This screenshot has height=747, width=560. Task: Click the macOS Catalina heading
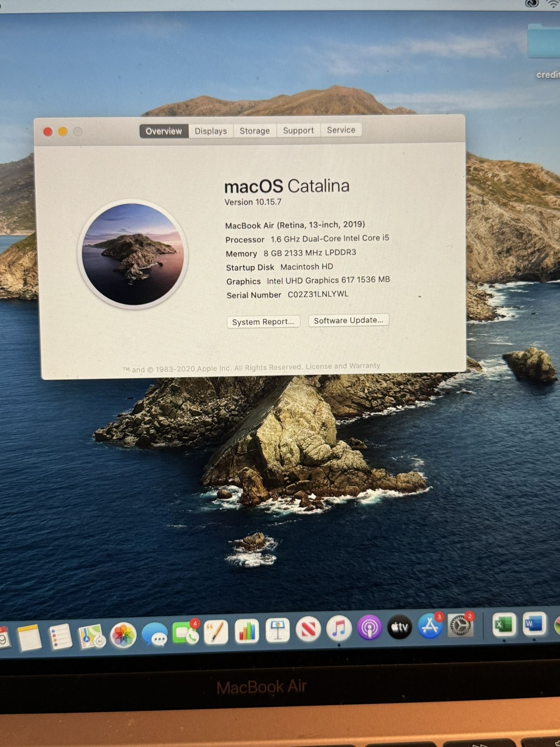tap(287, 186)
